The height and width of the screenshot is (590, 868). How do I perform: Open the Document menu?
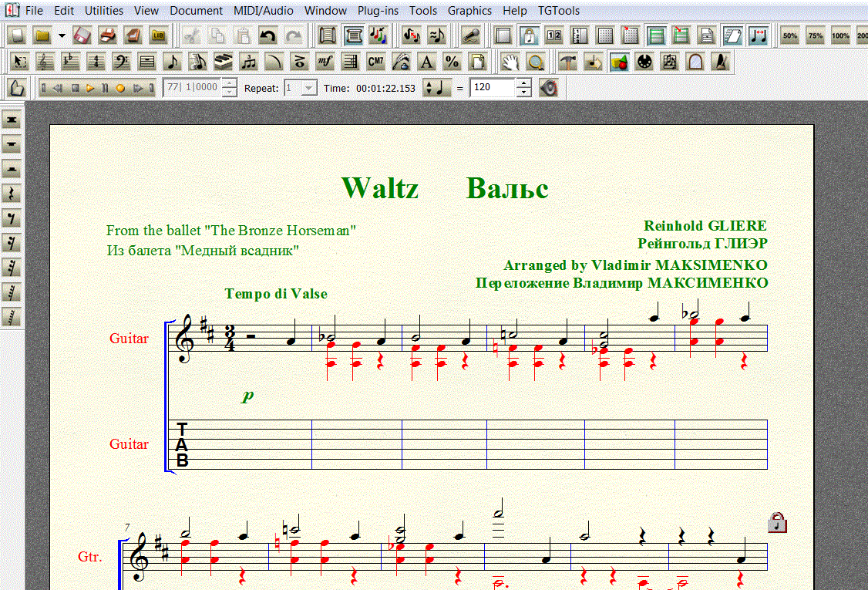tap(196, 11)
